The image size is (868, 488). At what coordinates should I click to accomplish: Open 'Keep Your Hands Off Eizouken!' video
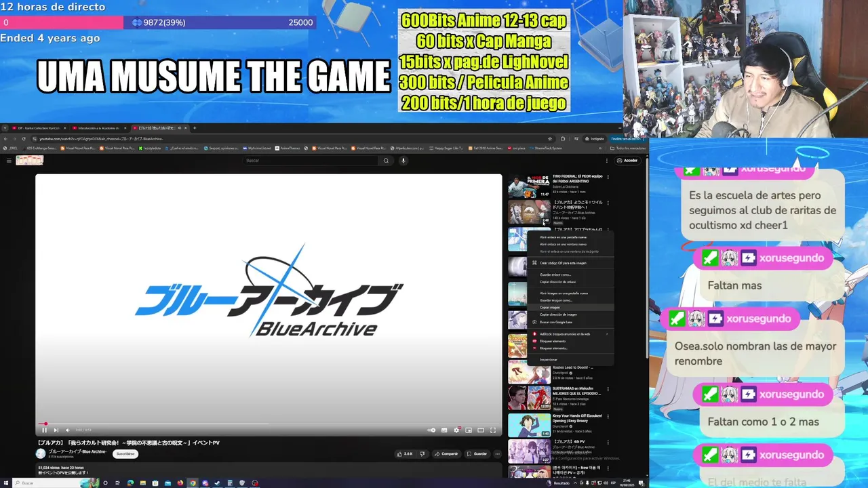click(x=529, y=425)
